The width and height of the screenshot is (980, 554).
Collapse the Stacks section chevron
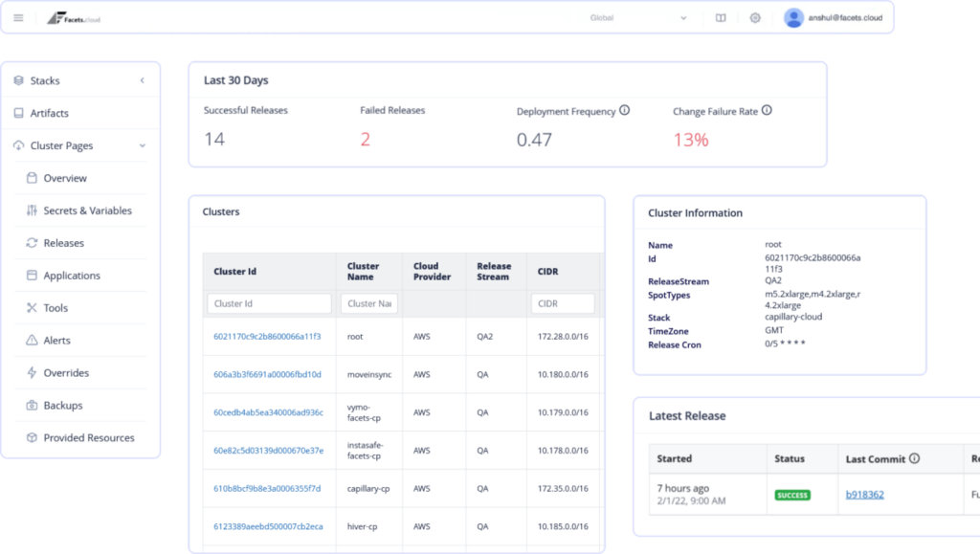pos(142,80)
